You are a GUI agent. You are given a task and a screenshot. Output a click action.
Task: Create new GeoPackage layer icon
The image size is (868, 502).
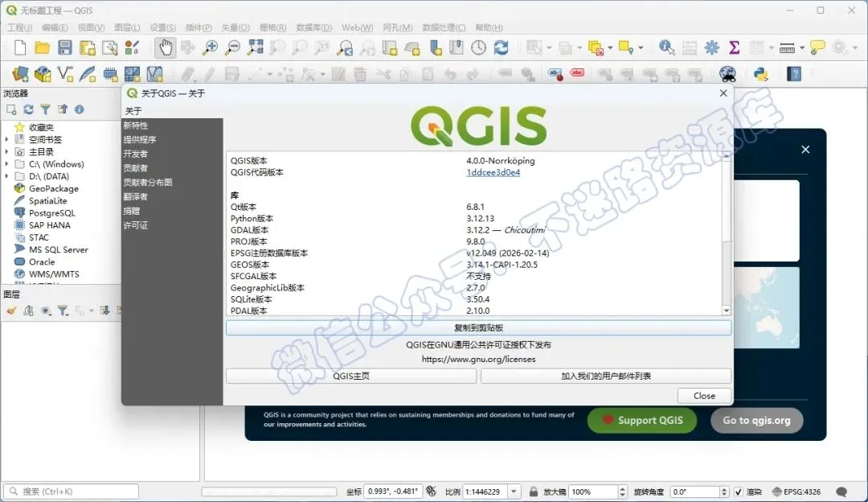point(43,74)
